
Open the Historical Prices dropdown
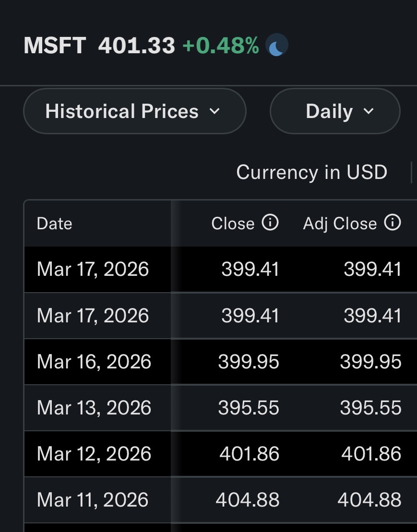[134, 111]
